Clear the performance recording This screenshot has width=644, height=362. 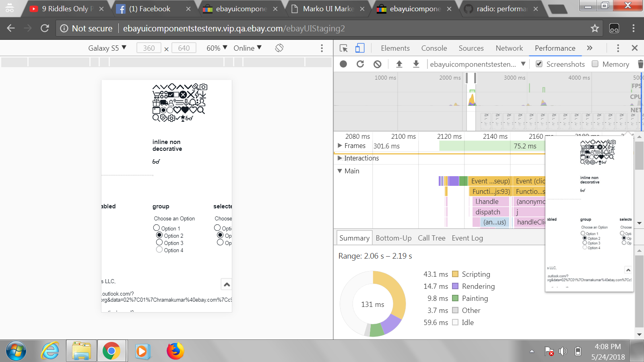377,64
